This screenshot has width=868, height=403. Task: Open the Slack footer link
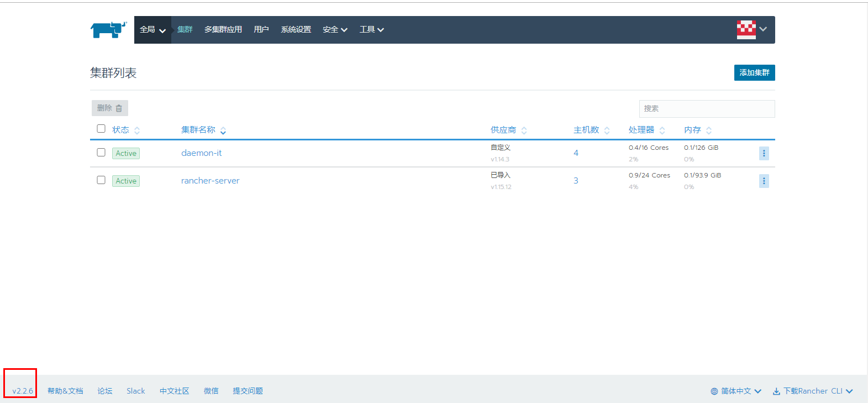tap(136, 391)
